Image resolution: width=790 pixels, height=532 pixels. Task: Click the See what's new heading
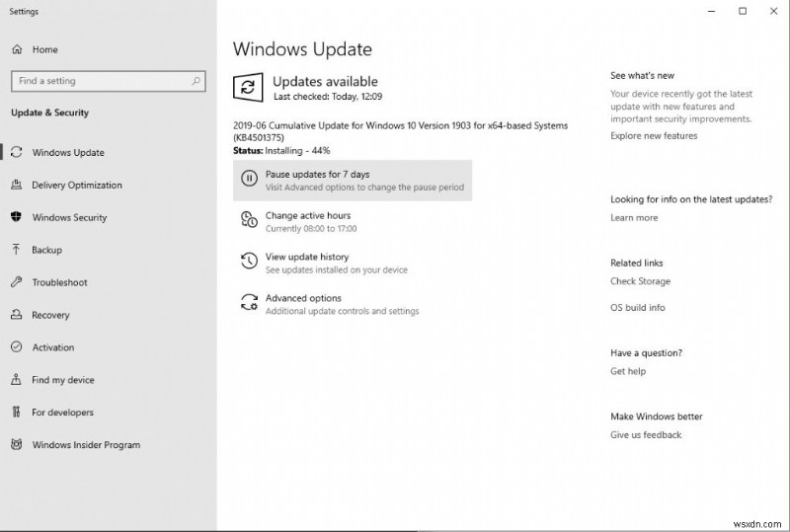[x=642, y=76]
